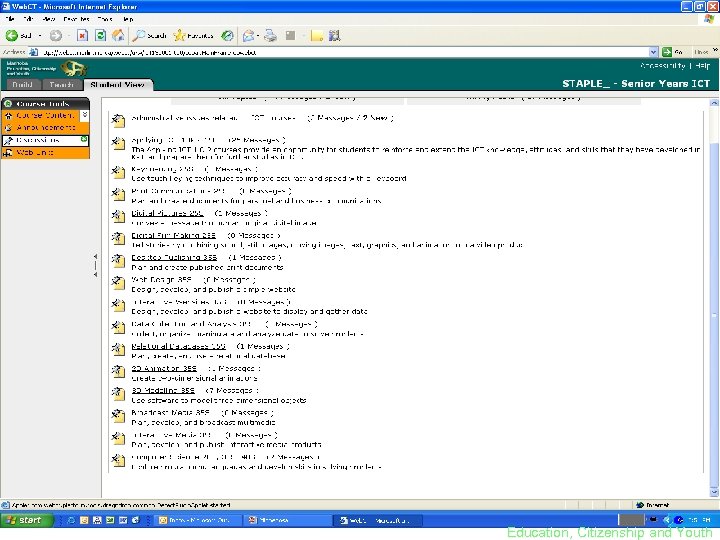720x540 pixels.
Task: Open Announcements in sidebar
Action: tap(45, 127)
